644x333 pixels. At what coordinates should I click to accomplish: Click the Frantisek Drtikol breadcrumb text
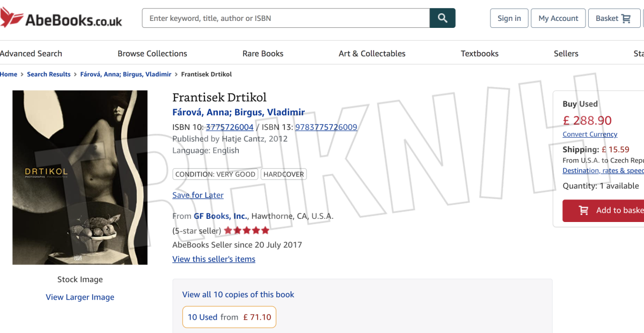pyautogui.click(x=207, y=75)
